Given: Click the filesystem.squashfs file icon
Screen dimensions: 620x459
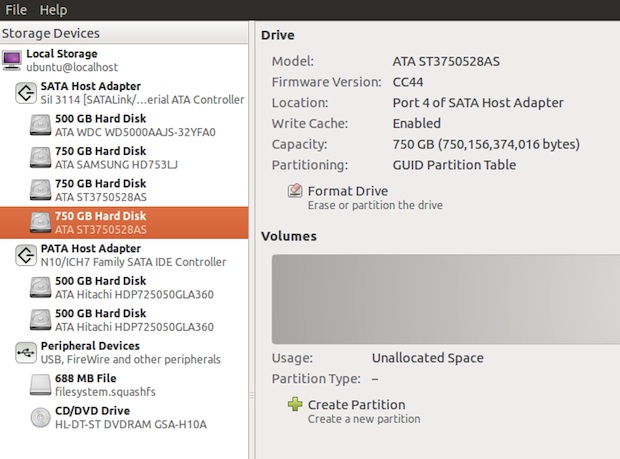Looking at the screenshot, I should click(x=41, y=385).
